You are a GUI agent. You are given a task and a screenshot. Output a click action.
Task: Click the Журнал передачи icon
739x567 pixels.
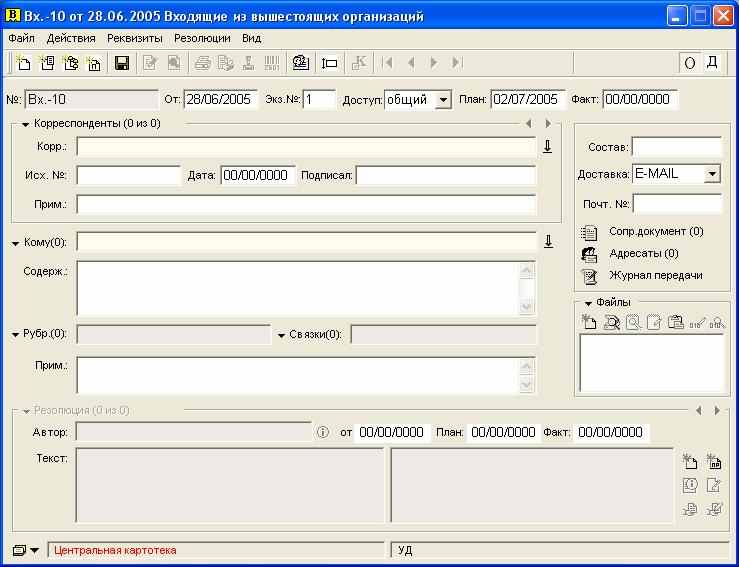coord(589,277)
